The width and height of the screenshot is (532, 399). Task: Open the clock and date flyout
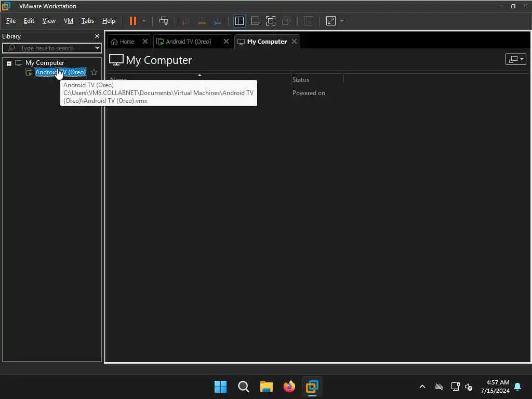click(495, 387)
